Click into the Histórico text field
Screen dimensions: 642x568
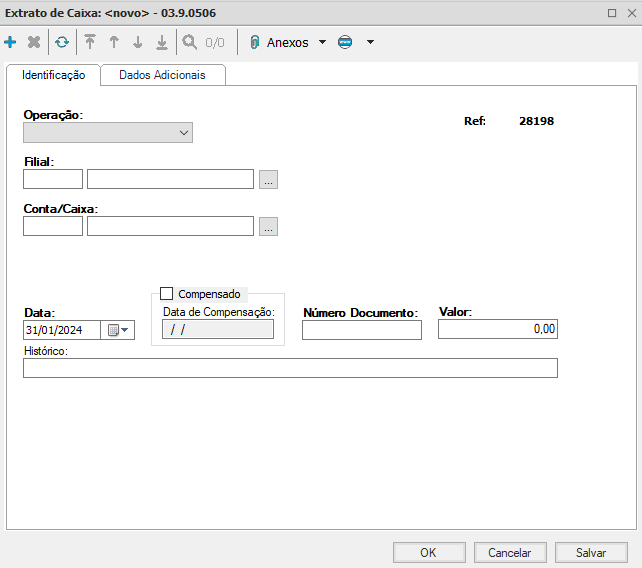click(290, 368)
